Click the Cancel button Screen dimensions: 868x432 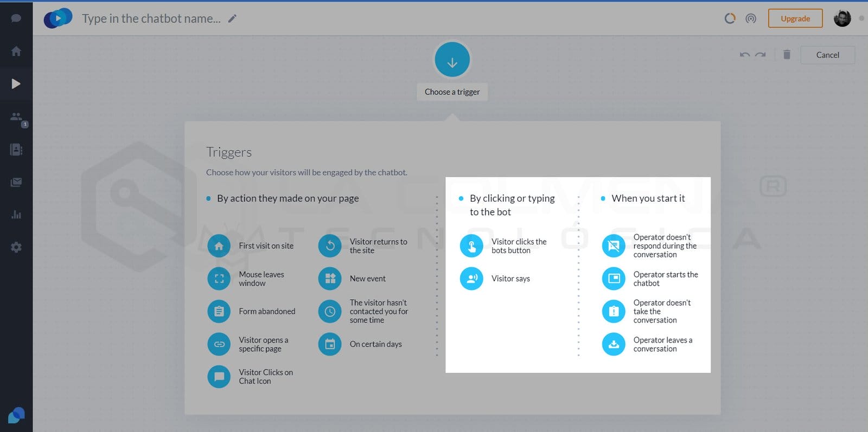tap(828, 55)
